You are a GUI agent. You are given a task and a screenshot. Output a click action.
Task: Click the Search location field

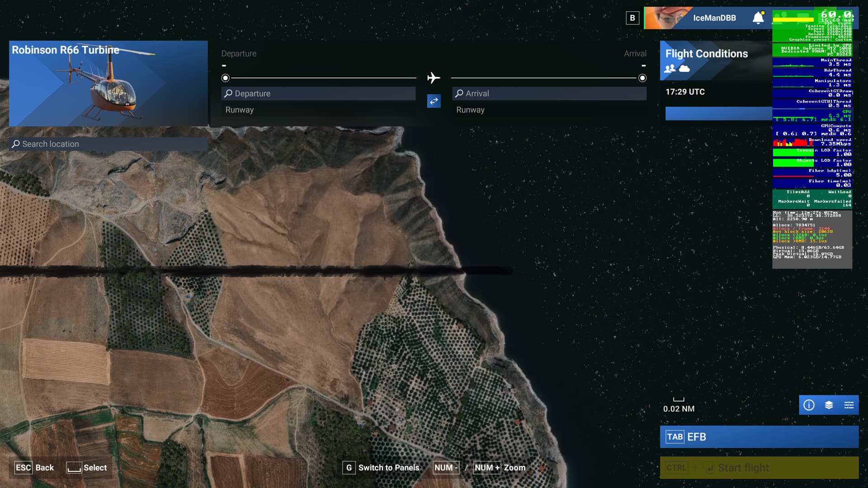pyautogui.click(x=108, y=144)
